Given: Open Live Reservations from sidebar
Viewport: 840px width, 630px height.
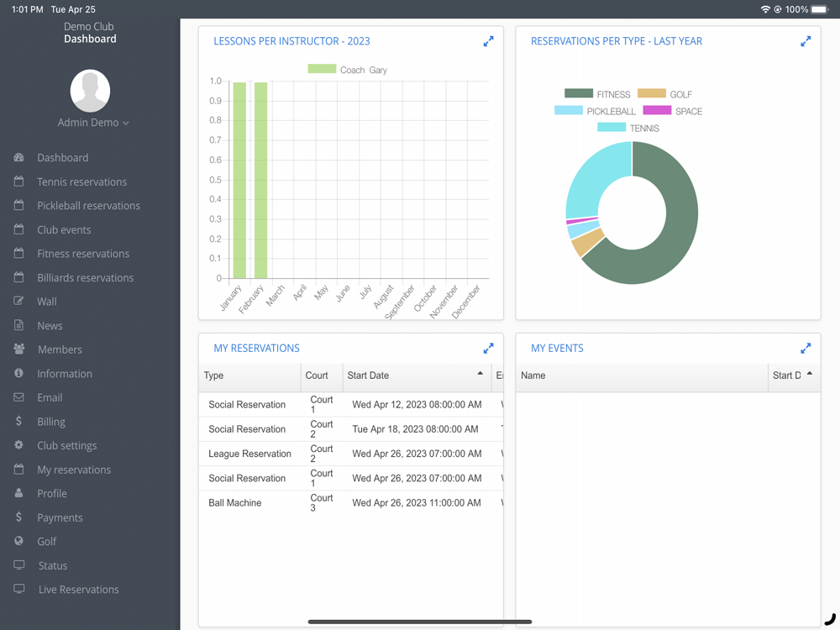Looking at the screenshot, I should [79, 590].
